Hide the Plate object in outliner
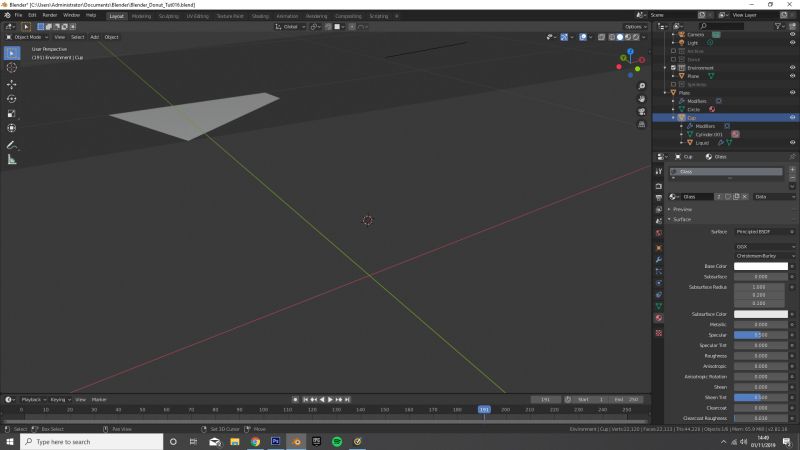 792,93
